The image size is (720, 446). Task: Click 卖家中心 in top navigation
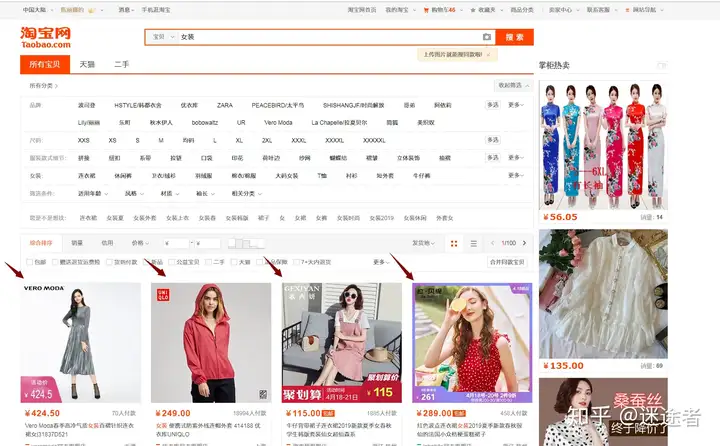click(x=561, y=10)
